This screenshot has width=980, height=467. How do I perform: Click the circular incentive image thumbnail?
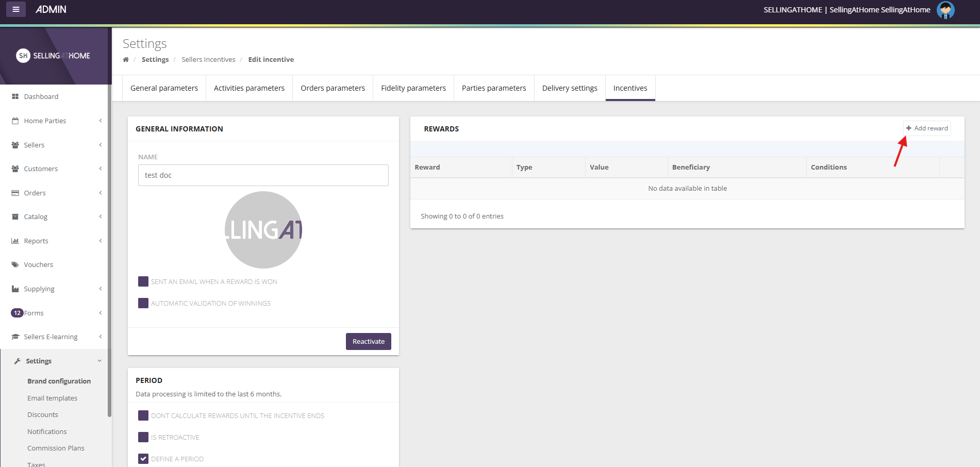[263, 230]
